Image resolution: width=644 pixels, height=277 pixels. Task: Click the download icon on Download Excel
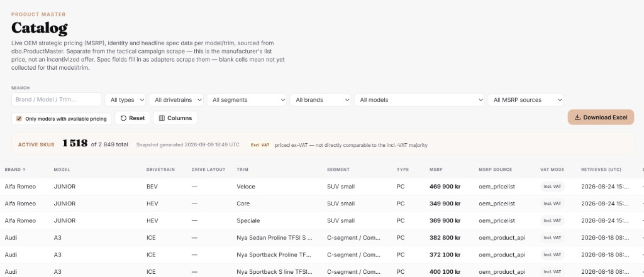point(577,117)
